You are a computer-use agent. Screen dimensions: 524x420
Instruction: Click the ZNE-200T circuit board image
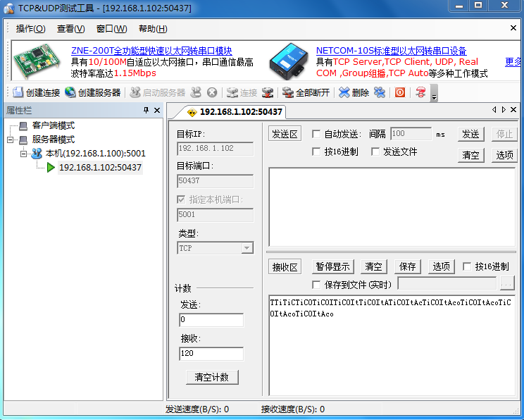click(37, 61)
